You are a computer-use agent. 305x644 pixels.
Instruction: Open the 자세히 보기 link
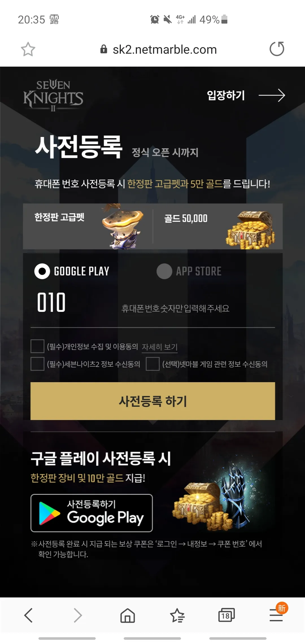160,347
